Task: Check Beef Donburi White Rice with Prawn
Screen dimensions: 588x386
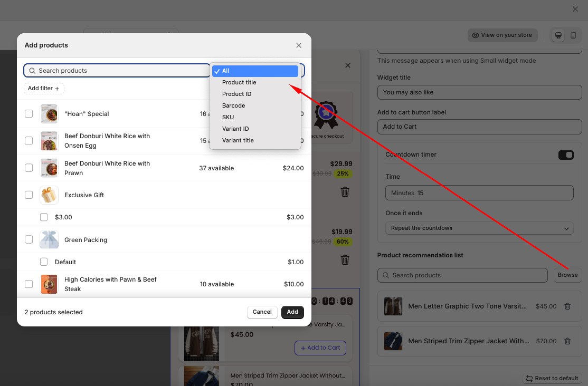Action: pyautogui.click(x=29, y=168)
